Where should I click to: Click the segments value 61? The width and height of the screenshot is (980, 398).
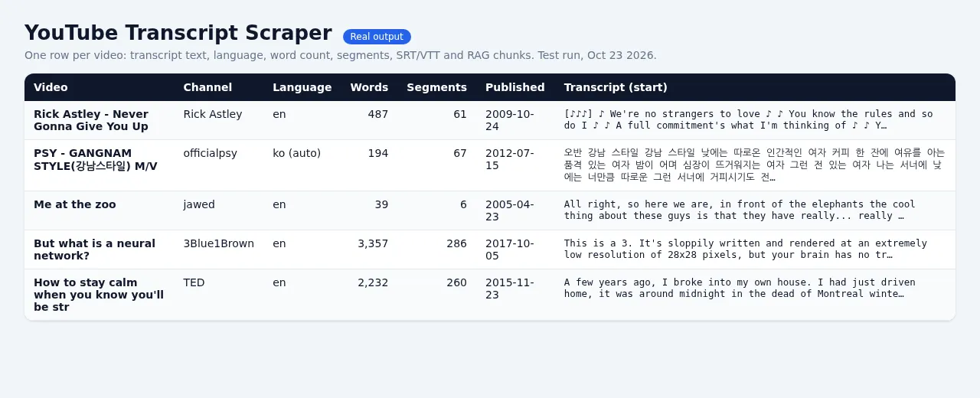(x=460, y=114)
